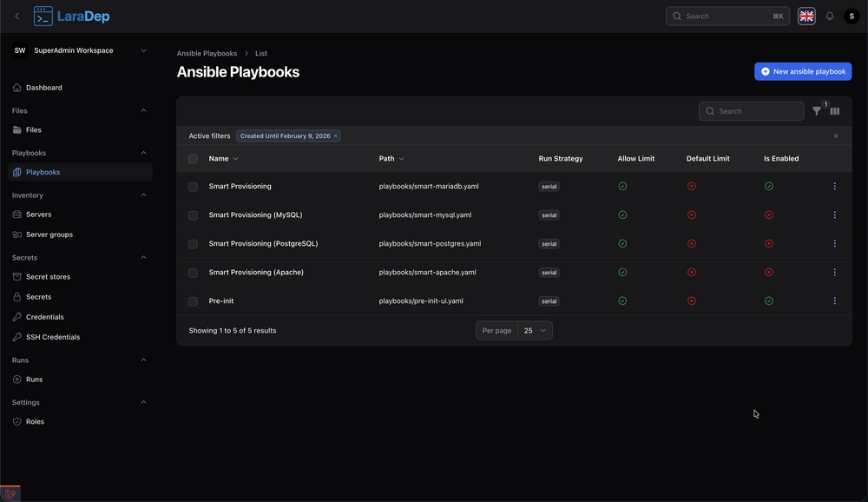Click the New ansible playbook button
Viewport: 868px width, 502px height.
803,71
